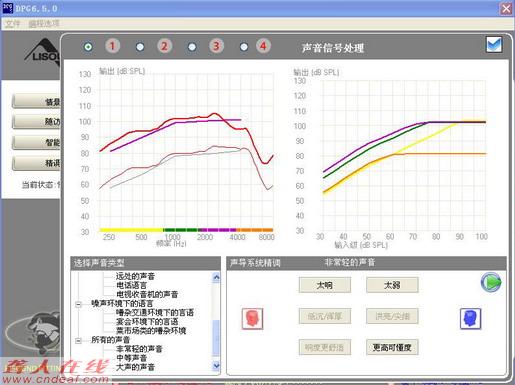Click program number 1 icon

pyautogui.click(x=113, y=46)
